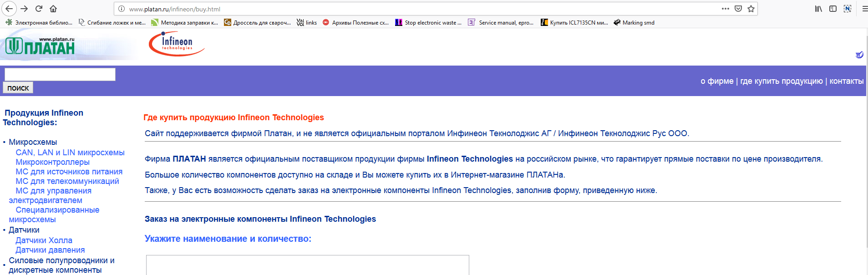
Task: Click the Infineon Technologies logo
Action: coord(177,44)
